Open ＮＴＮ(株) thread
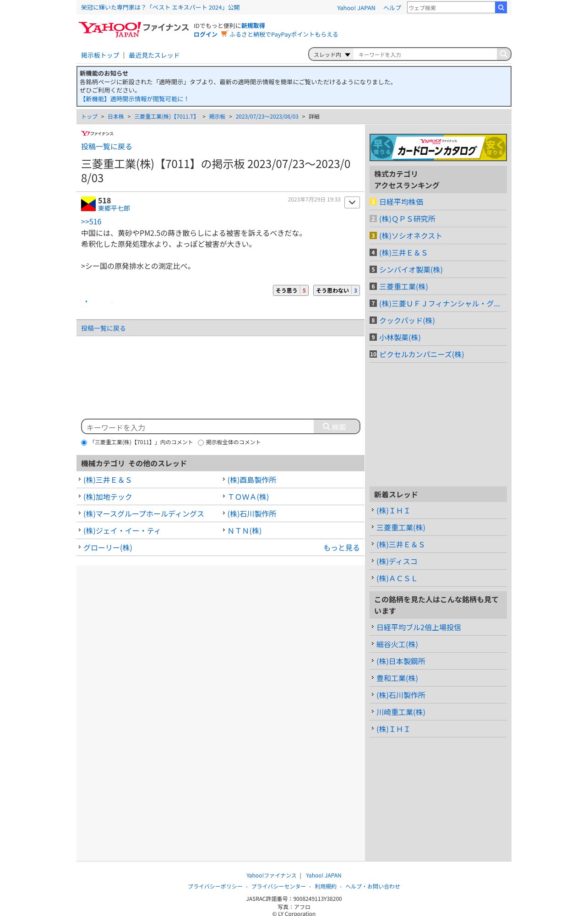Screen dimensions: 588x916 [245, 531]
